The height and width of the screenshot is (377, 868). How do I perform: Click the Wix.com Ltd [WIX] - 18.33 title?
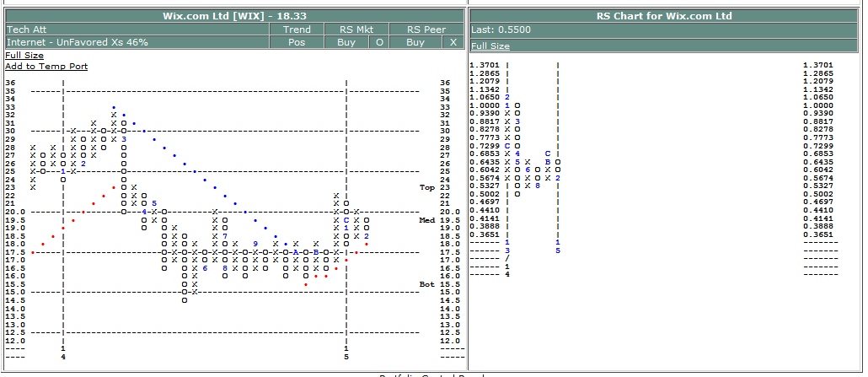coord(235,16)
